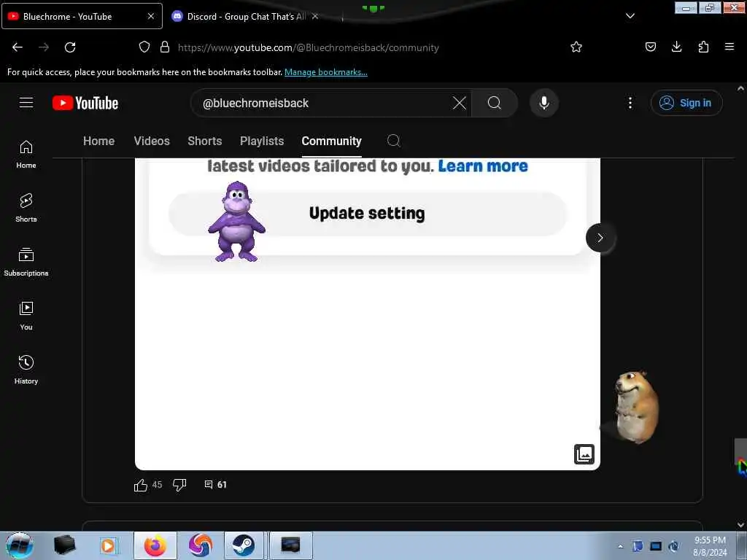The image size is (747, 560).
Task: Save page to Pocket
Action: (x=650, y=47)
